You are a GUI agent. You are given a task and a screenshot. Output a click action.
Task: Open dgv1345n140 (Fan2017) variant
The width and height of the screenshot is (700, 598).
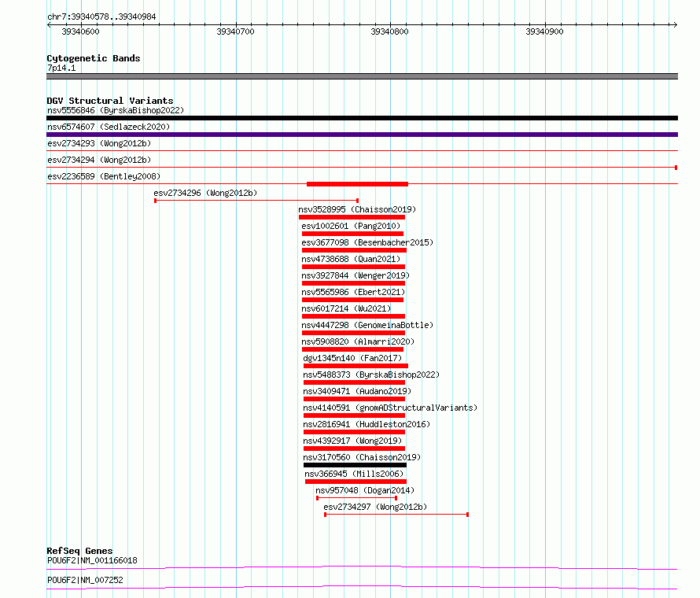(352, 358)
